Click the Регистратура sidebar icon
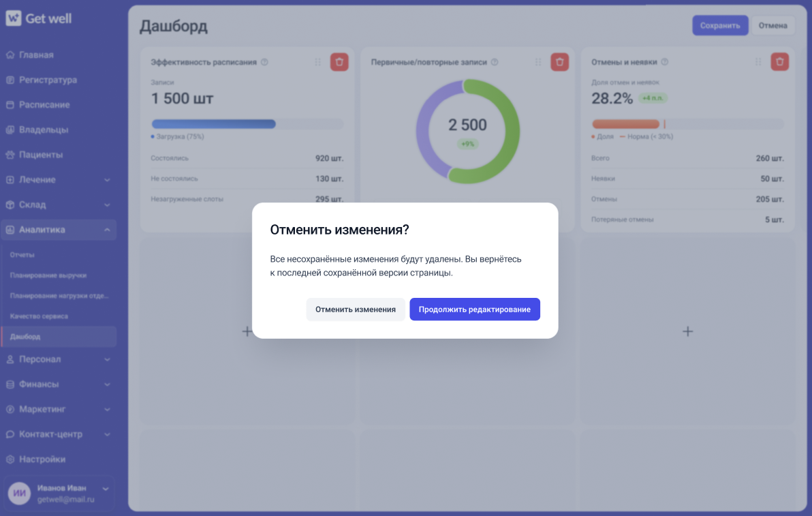This screenshot has height=516, width=812. click(x=10, y=80)
